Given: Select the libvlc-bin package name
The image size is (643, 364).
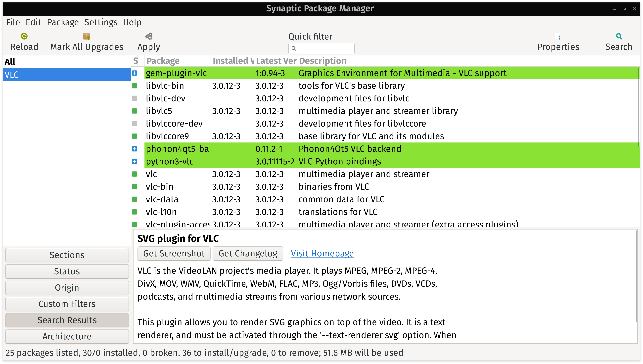Looking at the screenshot, I should [165, 86].
